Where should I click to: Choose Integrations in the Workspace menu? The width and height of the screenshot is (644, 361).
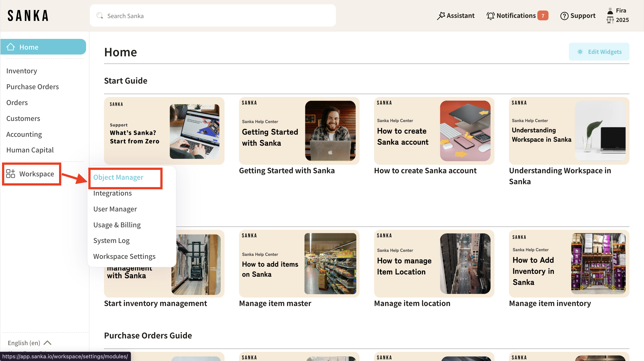112,193
